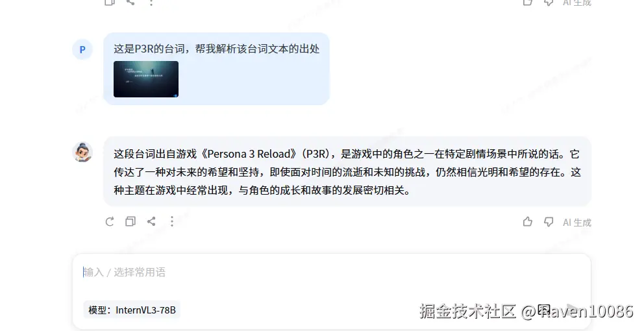This screenshot has height=331, width=644.
Task: Dislike the previous reply at top edge
Action: tap(549, 3)
